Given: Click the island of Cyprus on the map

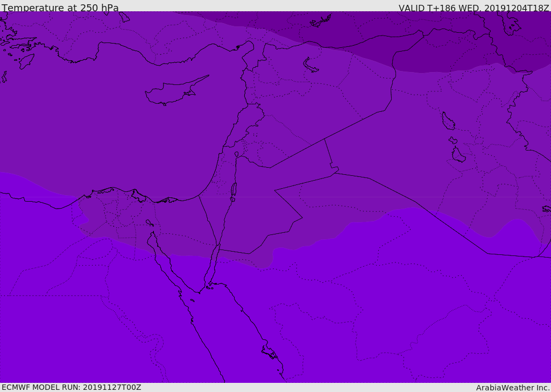Looking at the screenshot, I should click(172, 92).
